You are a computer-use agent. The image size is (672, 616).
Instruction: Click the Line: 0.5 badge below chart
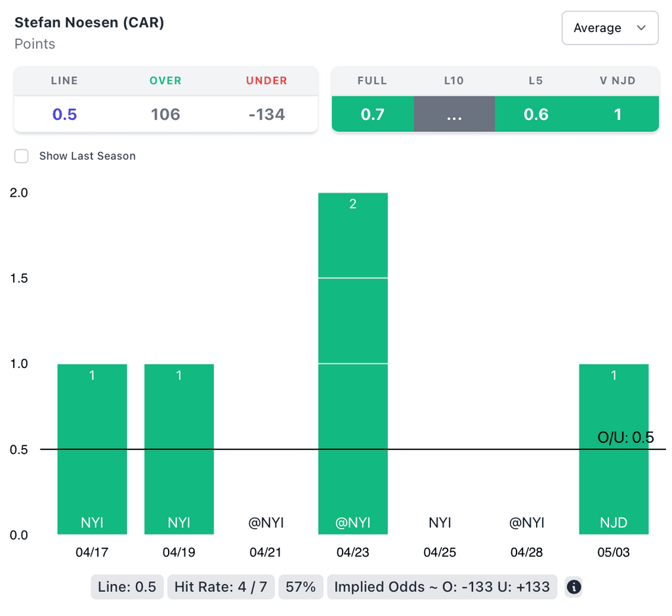[x=127, y=586]
